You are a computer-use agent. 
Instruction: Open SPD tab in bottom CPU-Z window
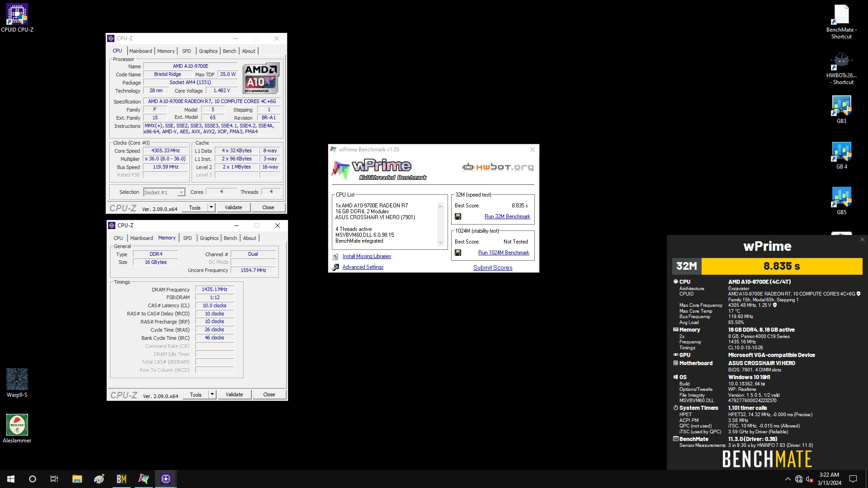tap(188, 238)
